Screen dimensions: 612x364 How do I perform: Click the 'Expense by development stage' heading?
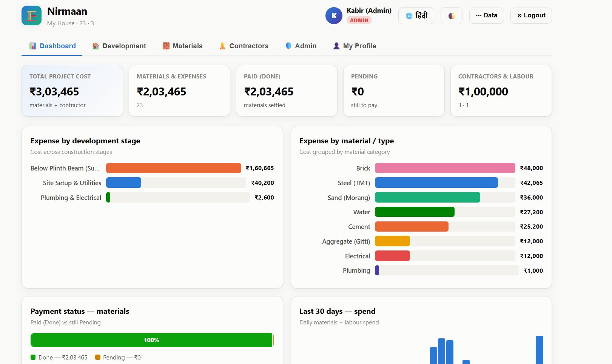tap(85, 141)
